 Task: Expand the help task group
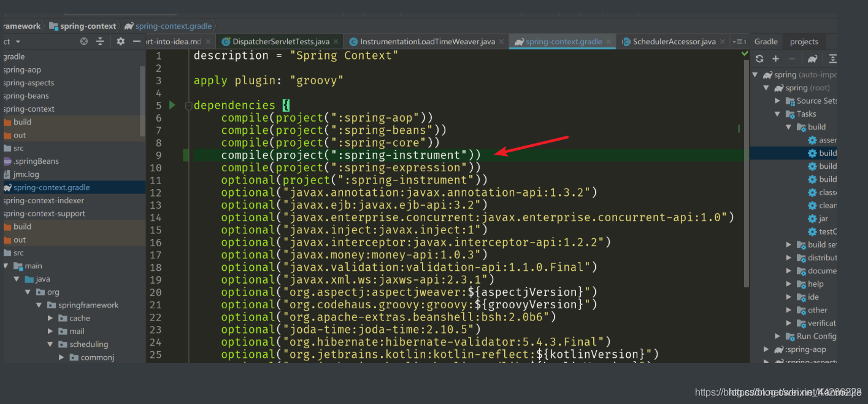(789, 284)
